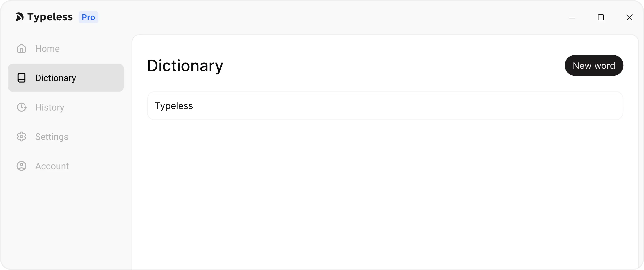Open the Home section
The height and width of the screenshot is (270, 644).
point(47,48)
